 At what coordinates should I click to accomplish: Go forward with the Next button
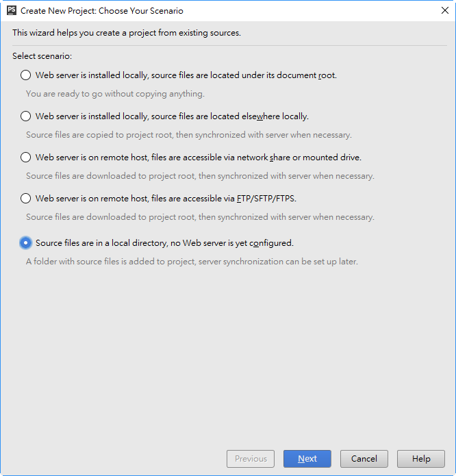click(307, 458)
